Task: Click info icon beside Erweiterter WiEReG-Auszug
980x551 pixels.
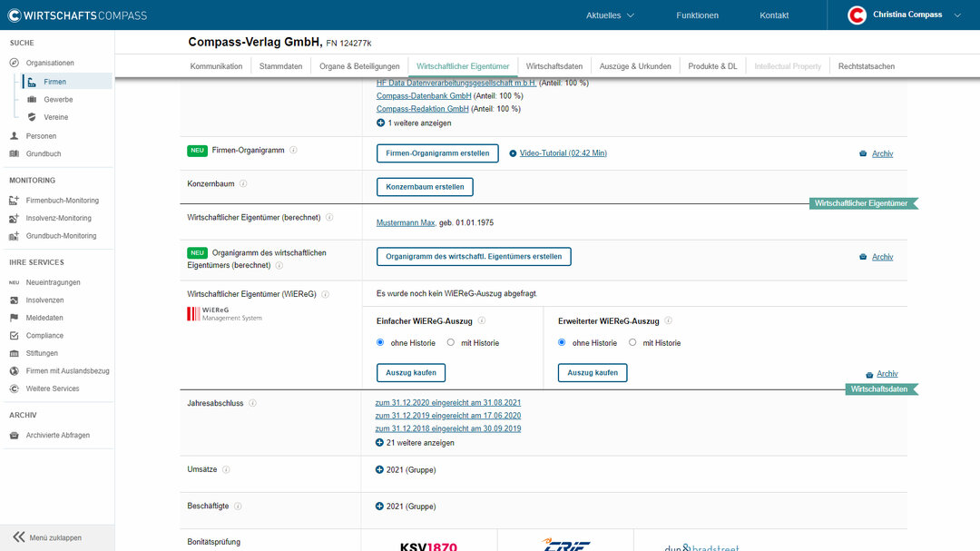Action: [668, 320]
